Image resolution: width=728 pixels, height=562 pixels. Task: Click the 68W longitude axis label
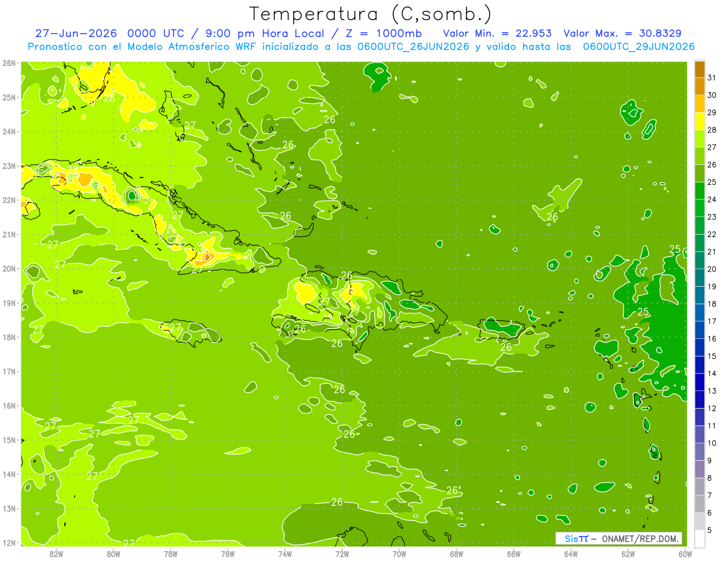[456, 554]
